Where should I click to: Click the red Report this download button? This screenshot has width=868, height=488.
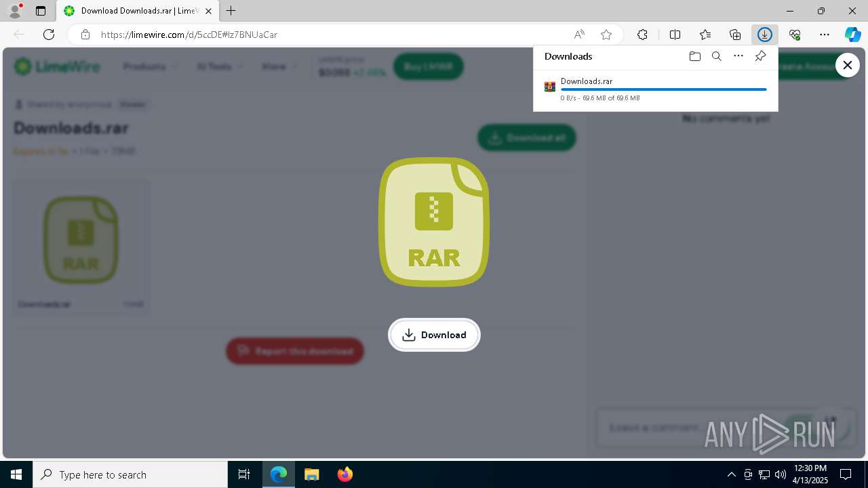pos(295,351)
